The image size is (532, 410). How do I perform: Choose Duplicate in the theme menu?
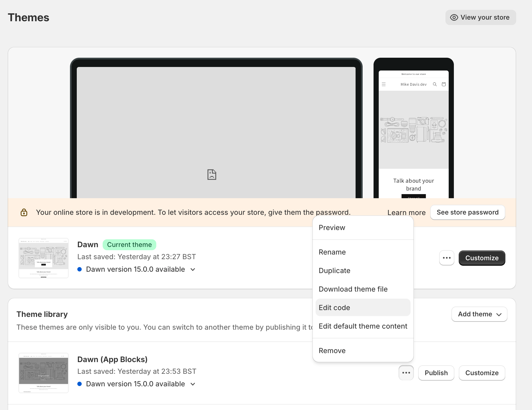click(x=334, y=271)
